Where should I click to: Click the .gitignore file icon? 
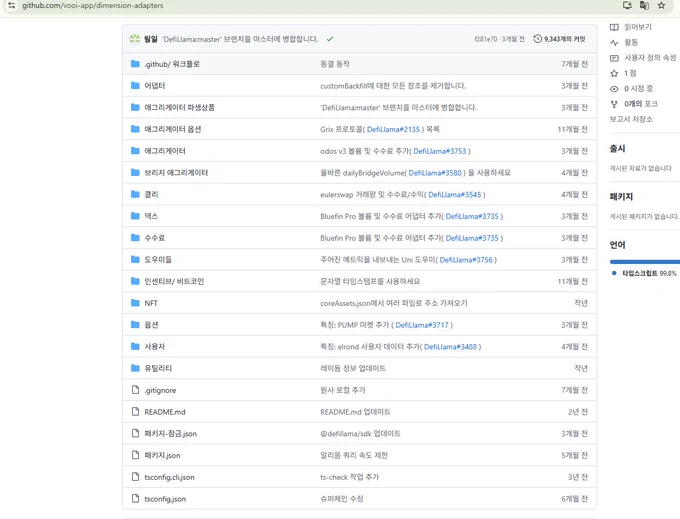click(x=135, y=390)
